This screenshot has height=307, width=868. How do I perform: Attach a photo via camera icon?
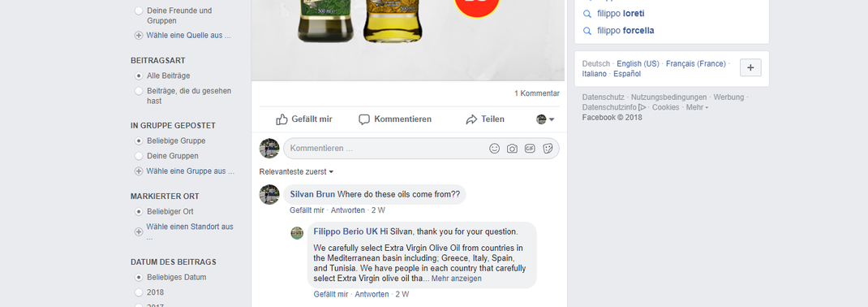point(512,149)
